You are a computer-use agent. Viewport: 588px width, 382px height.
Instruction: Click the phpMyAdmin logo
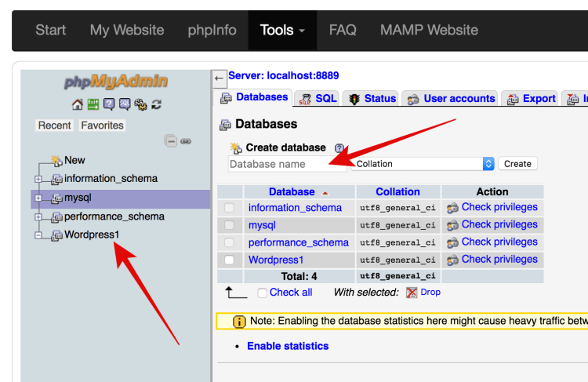(116, 82)
